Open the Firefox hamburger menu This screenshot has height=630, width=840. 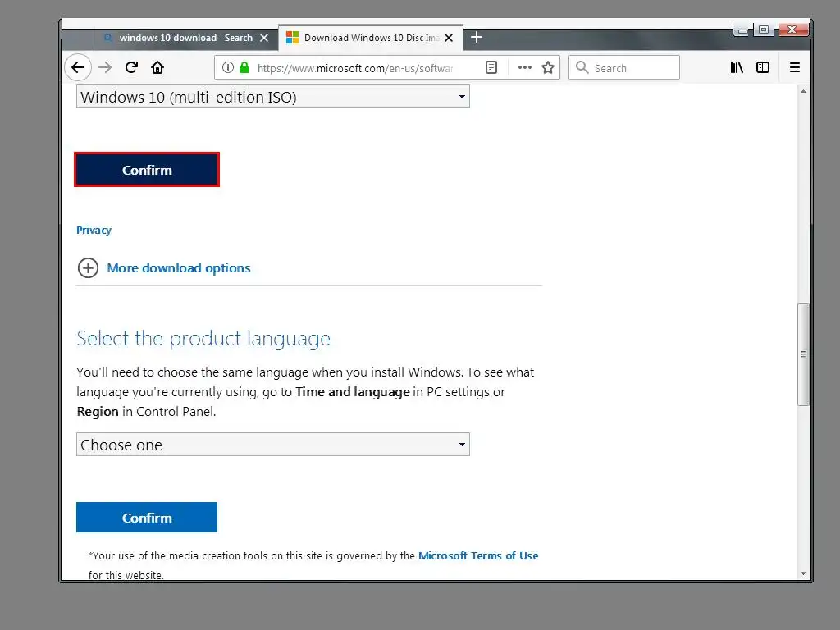[x=795, y=67]
